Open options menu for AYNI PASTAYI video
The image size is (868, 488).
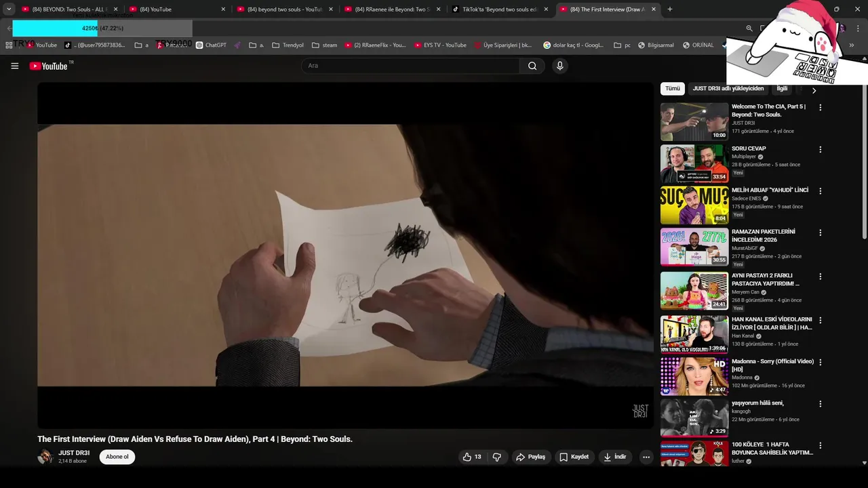[820, 277]
